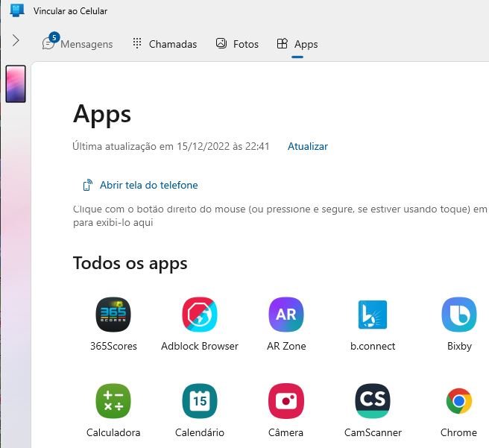Open the AR Zone app icon
This screenshot has height=448, width=489.
tap(286, 315)
